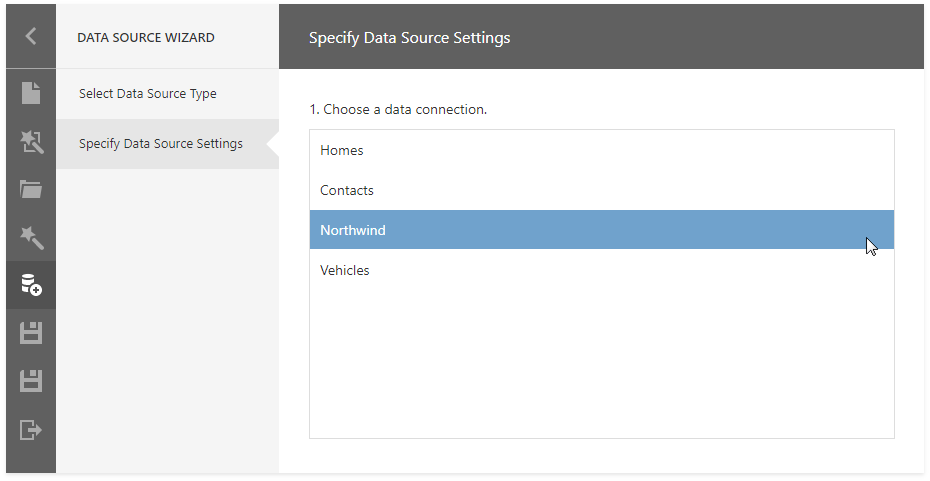Select the Add Data Source database icon

tap(31, 285)
